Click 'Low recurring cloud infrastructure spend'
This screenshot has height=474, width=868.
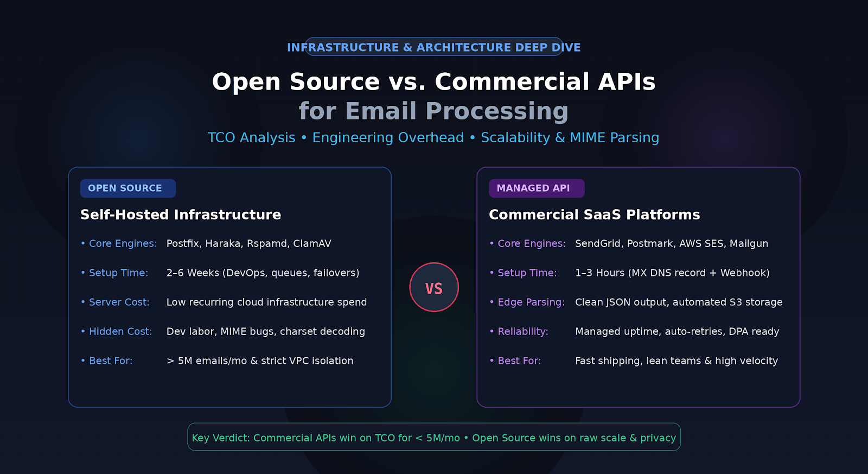pos(267,302)
